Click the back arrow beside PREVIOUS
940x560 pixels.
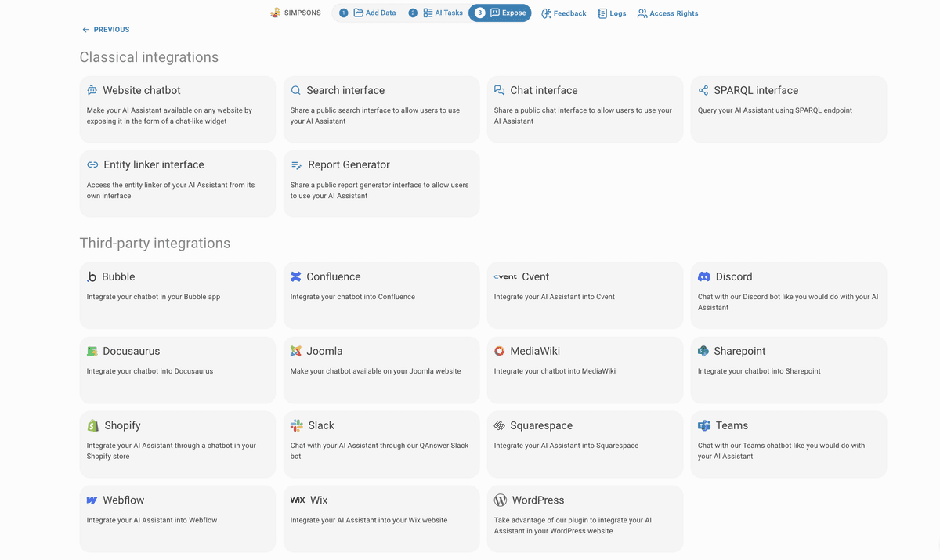pyautogui.click(x=85, y=30)
